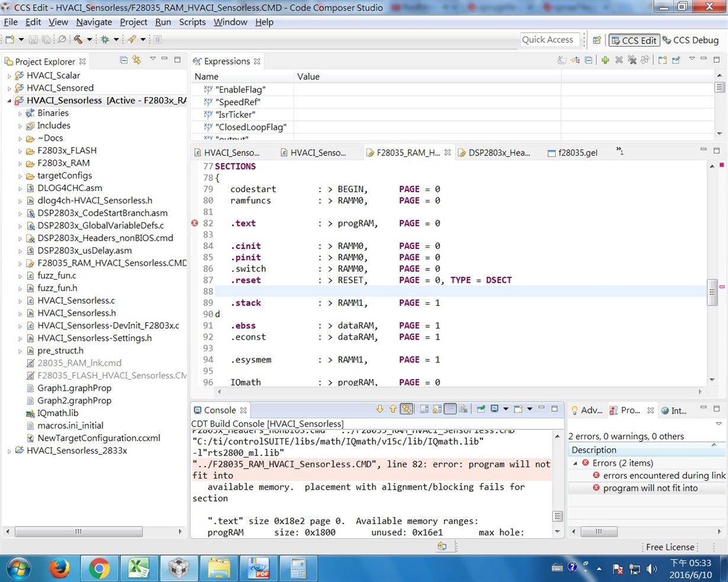Screen dimensions: 728x582
Task: Click Open Console icon
Action: click(518, 409)
